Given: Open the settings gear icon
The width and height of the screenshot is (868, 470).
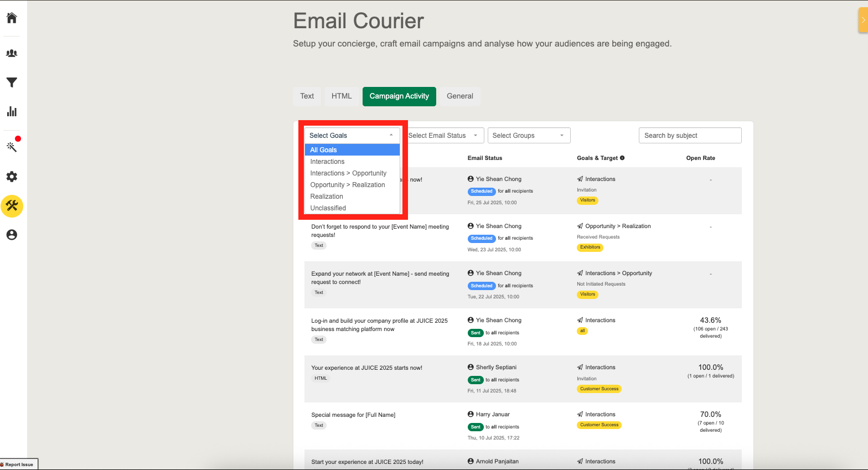Looking at the screenshot, I should (12, 177).
